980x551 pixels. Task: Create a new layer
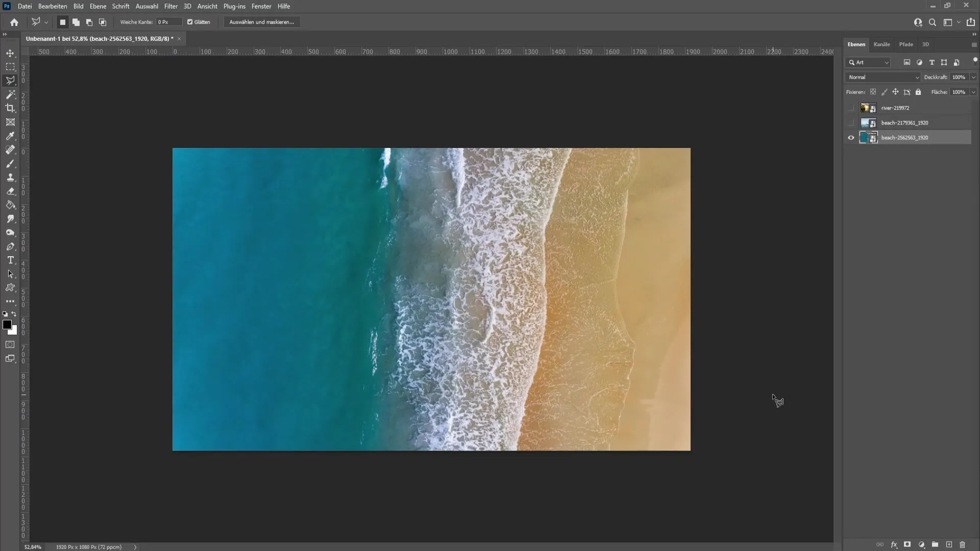(x=949, y=544)
